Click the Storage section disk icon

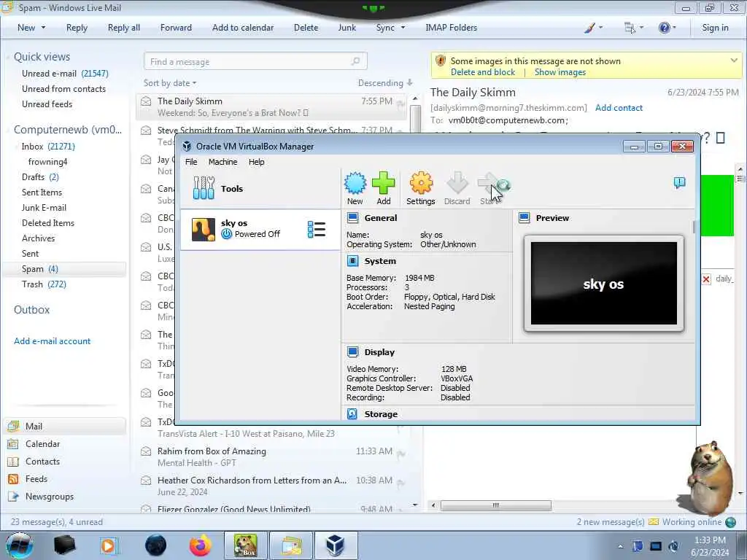pyautogui.click(x=352, y=414)
